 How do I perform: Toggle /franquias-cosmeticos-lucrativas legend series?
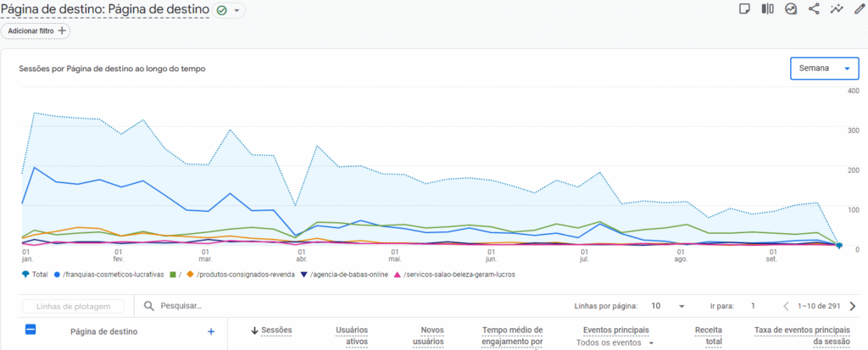click(106, 275)
